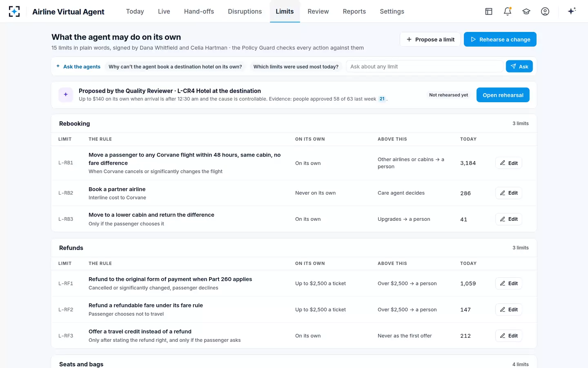Click the Care agent decides cell
This screenshot has height=368, width=588.
click(401, 193)
